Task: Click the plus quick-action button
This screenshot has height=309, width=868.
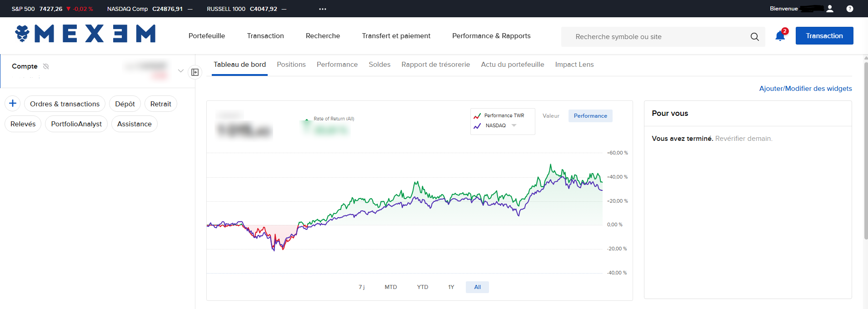Action: tap(13, 104)
